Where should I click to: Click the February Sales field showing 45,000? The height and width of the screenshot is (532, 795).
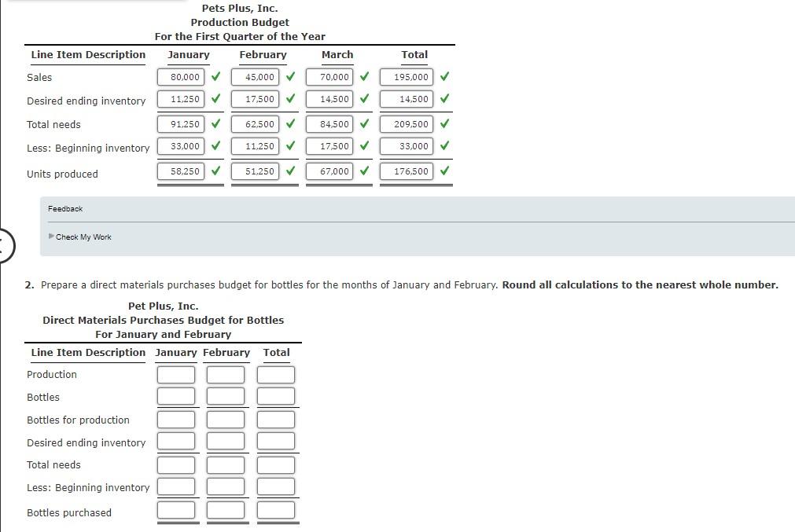tap(255, 77)
